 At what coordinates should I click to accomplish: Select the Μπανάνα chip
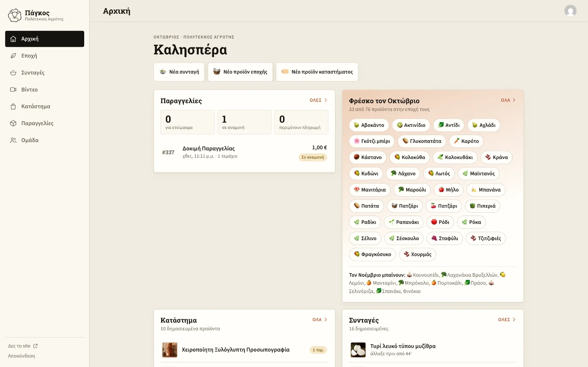(x=486, y=190)
